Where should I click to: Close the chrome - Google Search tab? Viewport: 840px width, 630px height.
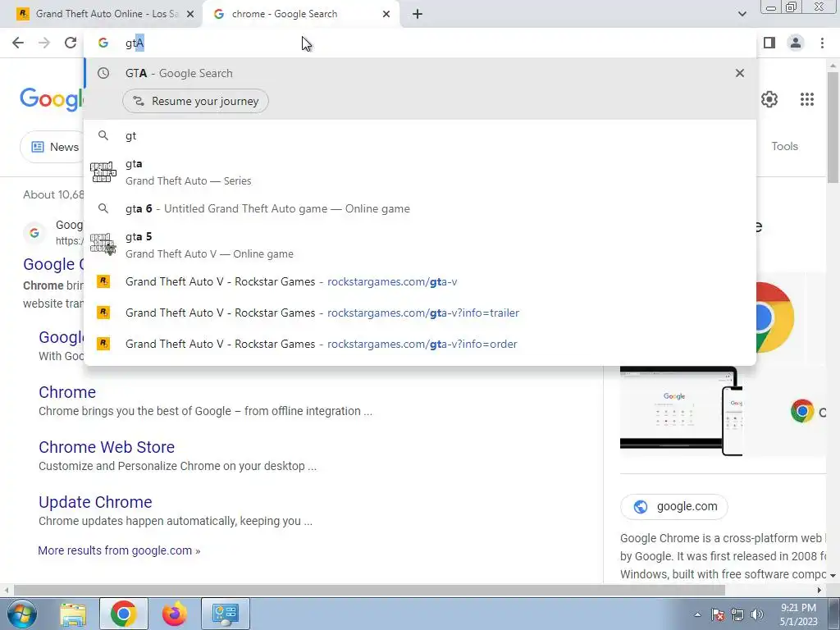click(386, 14)
